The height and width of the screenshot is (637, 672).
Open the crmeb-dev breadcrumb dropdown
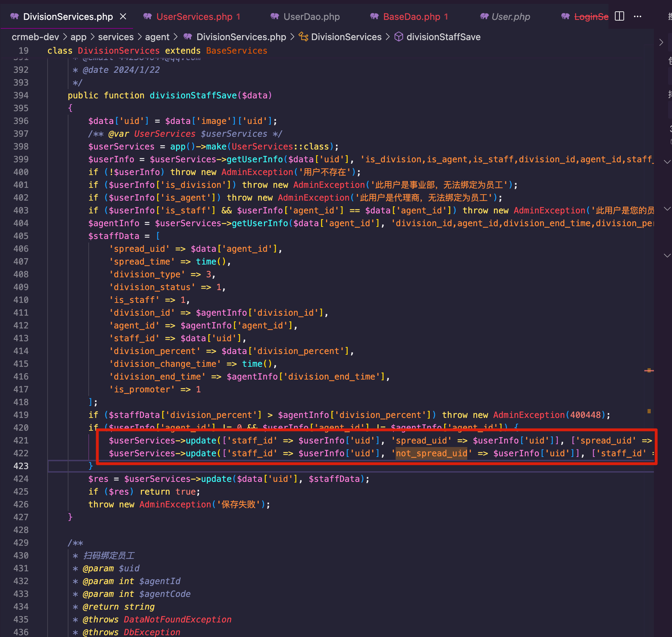[35, 37]
